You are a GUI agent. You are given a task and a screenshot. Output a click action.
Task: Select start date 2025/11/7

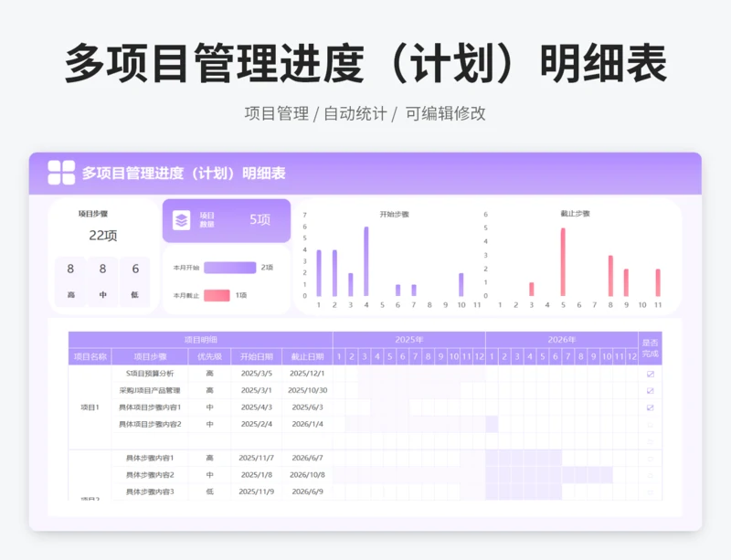click(x=257, y=458)
